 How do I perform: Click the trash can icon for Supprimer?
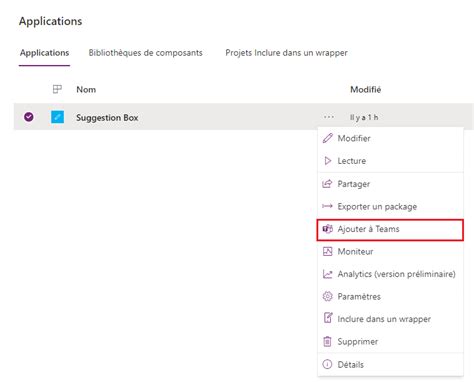[x=327, y=341]
